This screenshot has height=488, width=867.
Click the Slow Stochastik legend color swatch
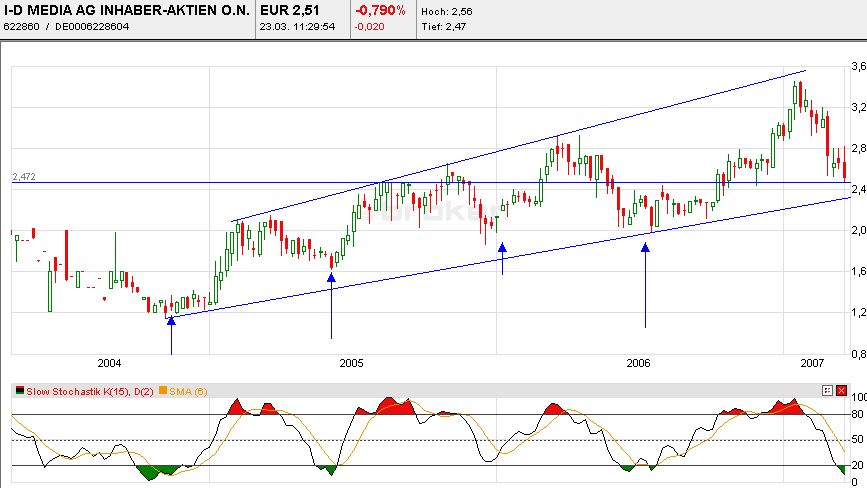click(x=20, y=391)
